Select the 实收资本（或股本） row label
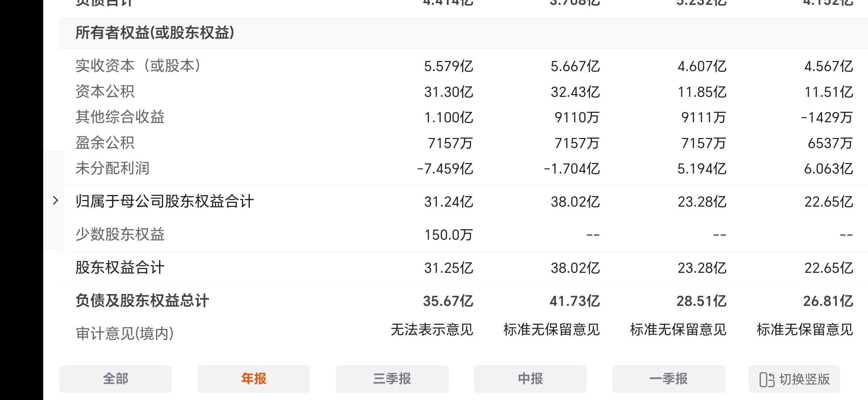Viewport: 868px width, 400px height. tap(138, 66)
